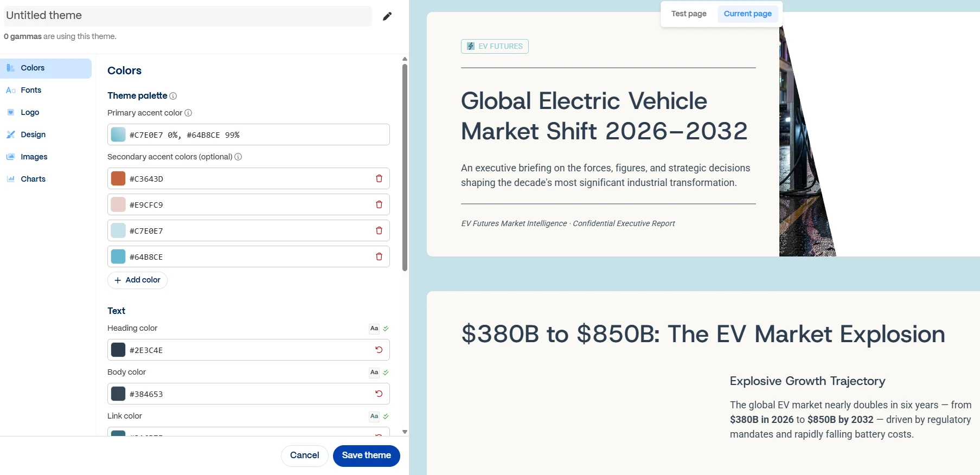Reset the Body color #384653
Screen dimensions: 980x475
(379, 394)
